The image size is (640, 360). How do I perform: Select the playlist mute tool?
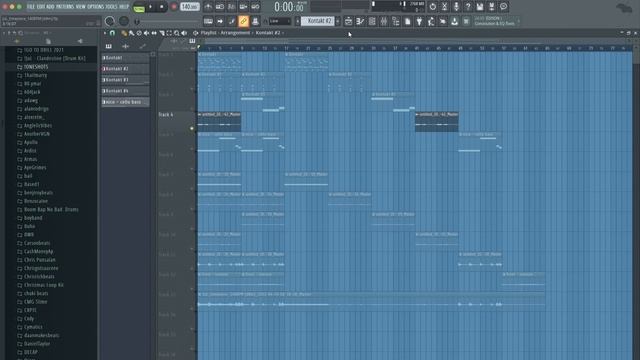point(146,33)
